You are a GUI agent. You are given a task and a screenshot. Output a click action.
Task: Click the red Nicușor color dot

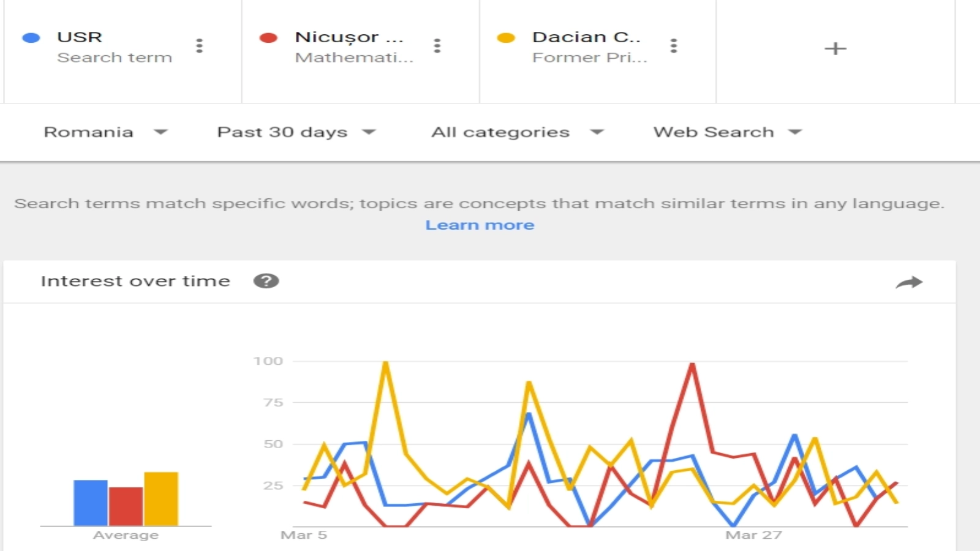pos(268,38)
